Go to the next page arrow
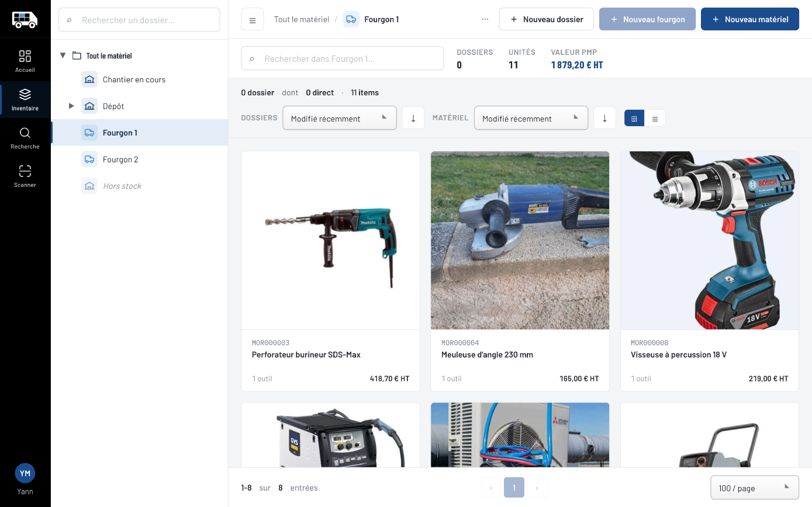812x507 pixels. (537, 488)
